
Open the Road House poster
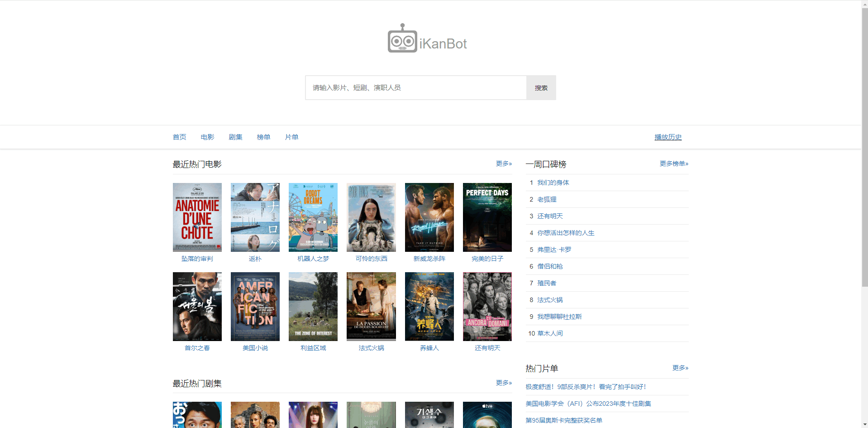point(429,217)
